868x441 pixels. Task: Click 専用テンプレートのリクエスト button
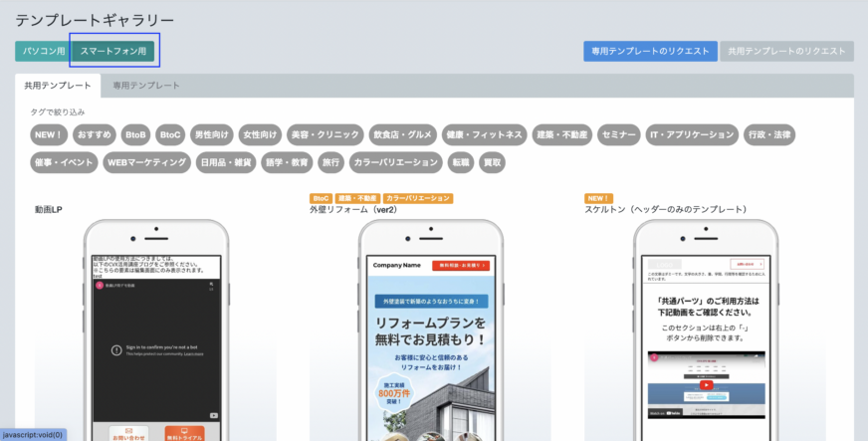coord(649,51)
